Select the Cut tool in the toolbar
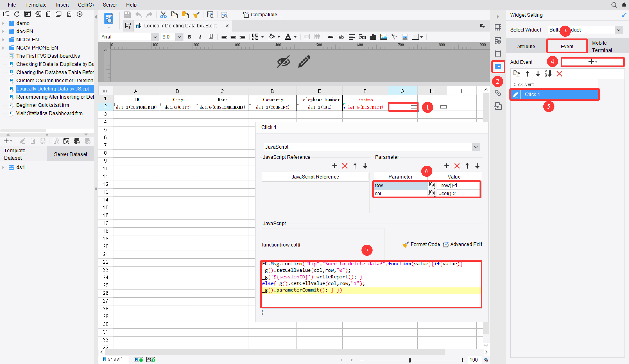 pyautogui.click(x=163, y=15)
